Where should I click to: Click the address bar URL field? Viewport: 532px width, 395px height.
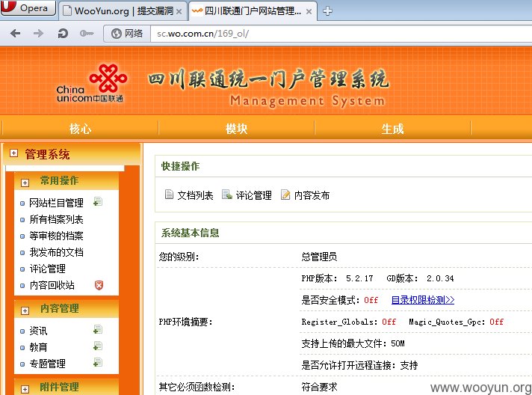[x=341, y=34]
